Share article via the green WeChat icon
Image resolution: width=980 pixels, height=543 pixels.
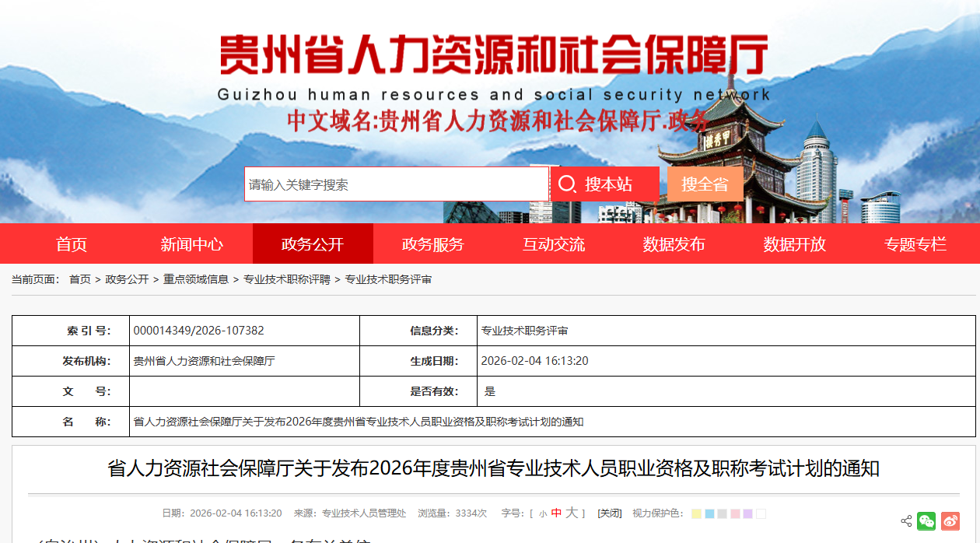(926, 521)
